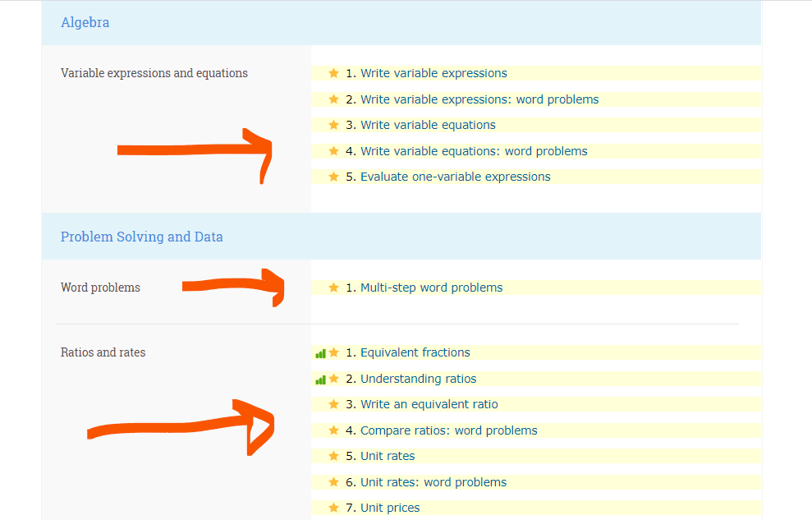Select the Equivalent fractions skill
The width and height of the screenshot is (812, 520).
click(415, 352)
